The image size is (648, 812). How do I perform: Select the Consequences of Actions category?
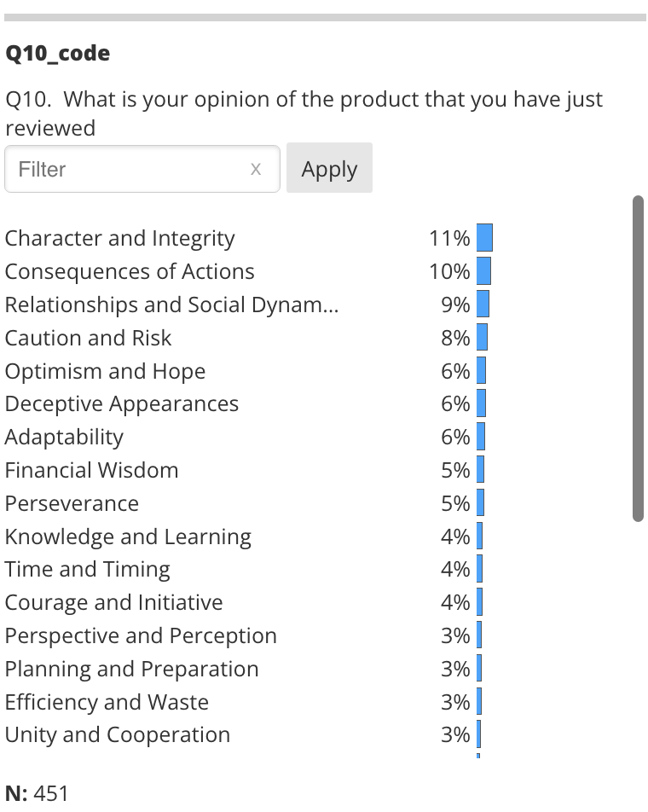click(130, 271)
